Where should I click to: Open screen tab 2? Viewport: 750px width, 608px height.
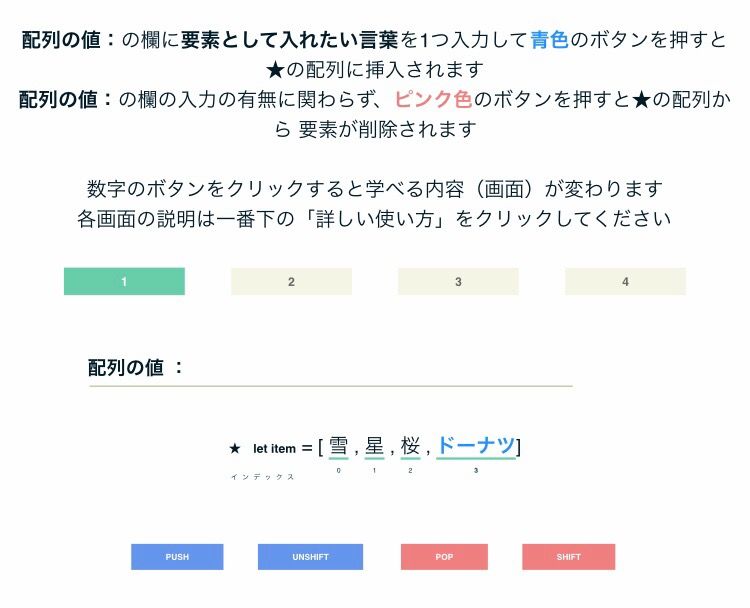(291, 281)
